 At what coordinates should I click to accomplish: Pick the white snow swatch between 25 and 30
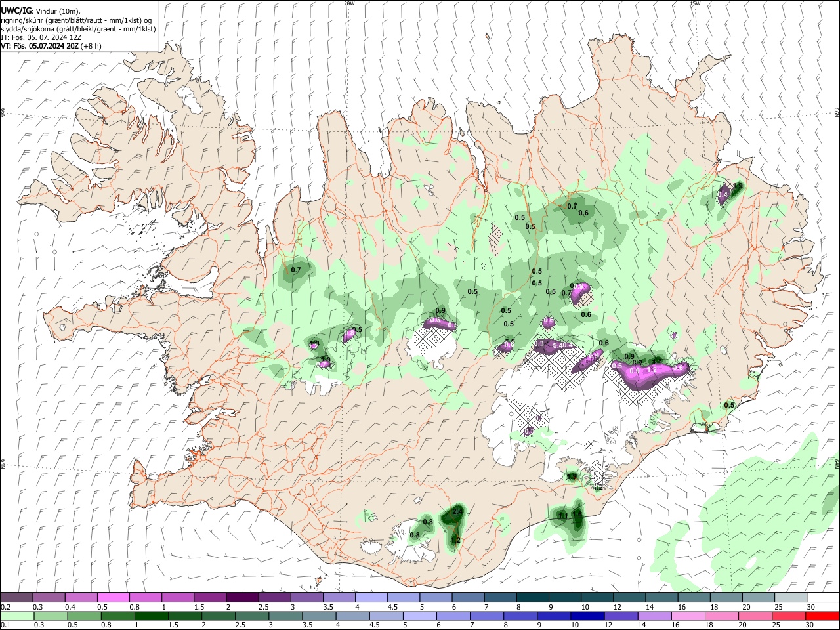click(791, 597)
